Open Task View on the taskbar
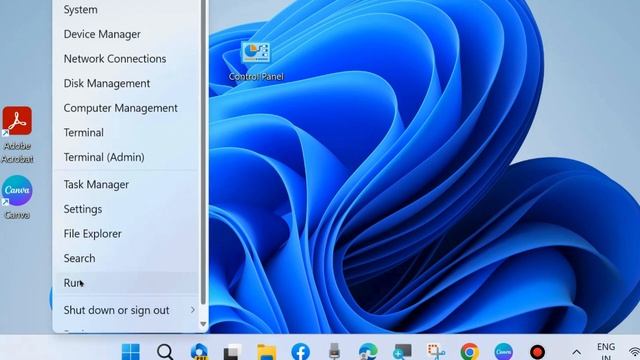Image resolution: width=640 pixels, height=360 pixels. tap(233, 351)
